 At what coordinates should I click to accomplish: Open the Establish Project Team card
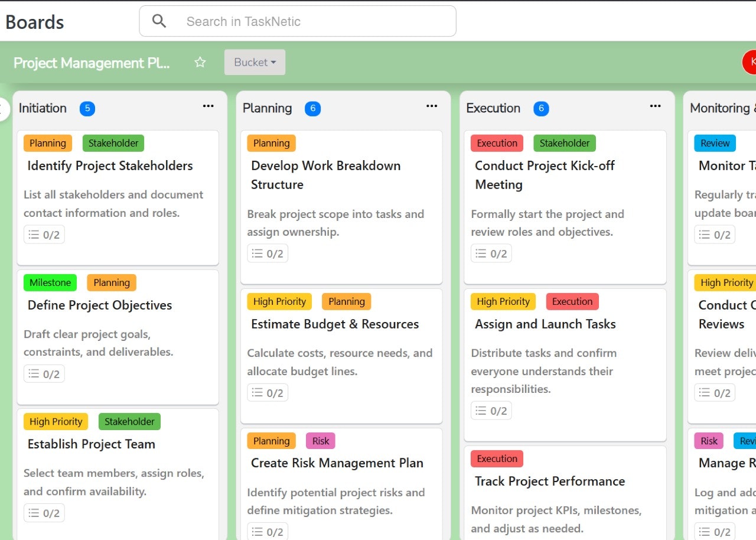[92, 444]
